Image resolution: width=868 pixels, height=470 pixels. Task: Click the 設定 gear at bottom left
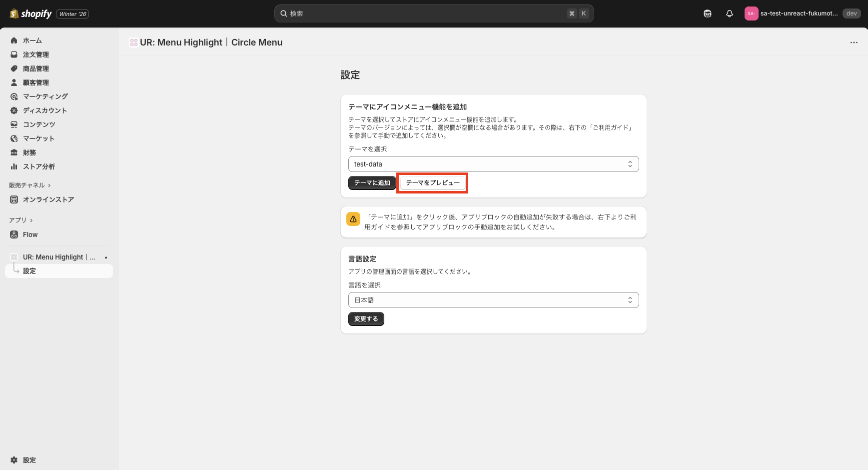(13, 459)
